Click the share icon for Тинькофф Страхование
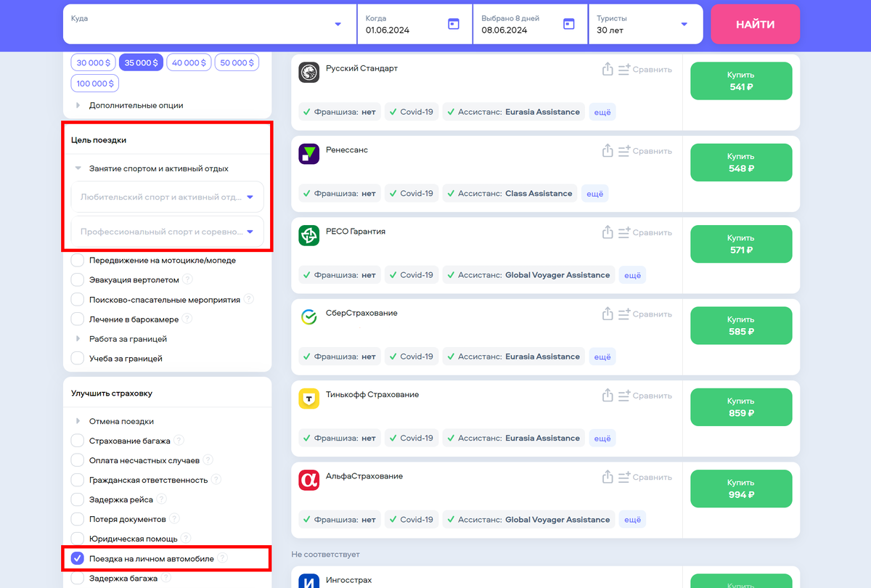The width and height of the screenshot is (871, 588). coord(608,396)
